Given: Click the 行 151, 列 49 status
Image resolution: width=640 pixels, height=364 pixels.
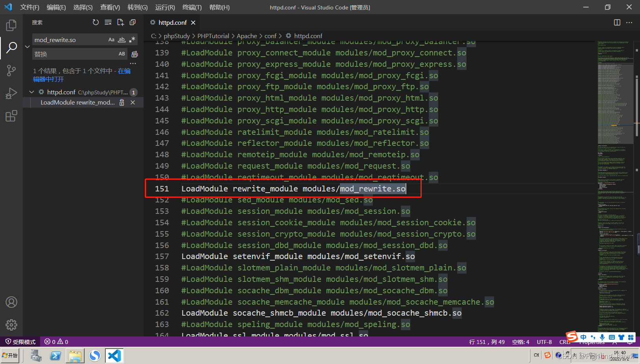Looking at the screenshot, I should click(x=487, y=342).
